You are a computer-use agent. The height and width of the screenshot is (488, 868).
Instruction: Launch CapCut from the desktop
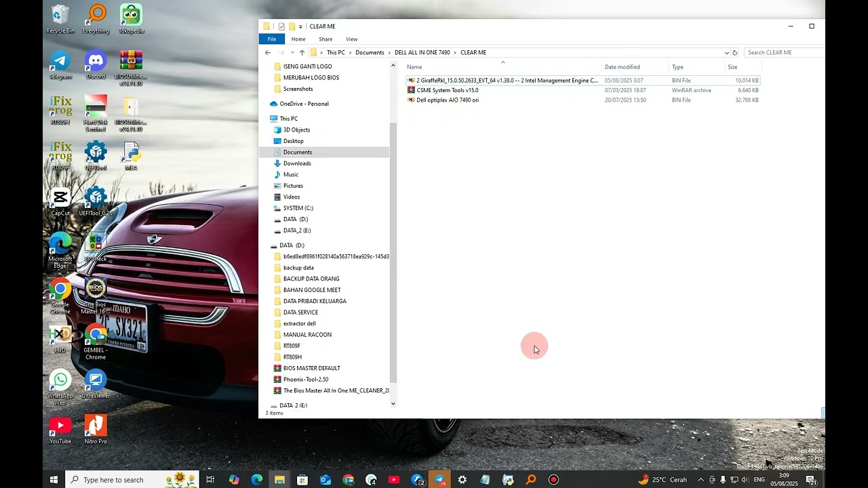pos(60,201)
